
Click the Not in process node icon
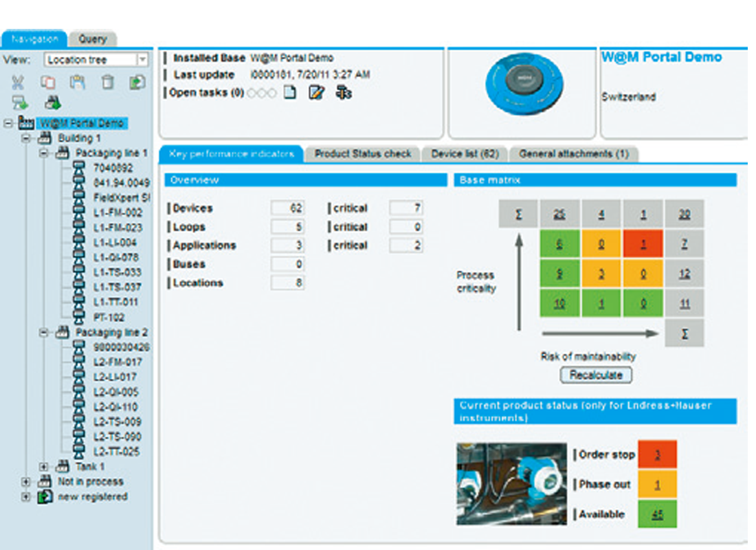(x=45, y=481)
